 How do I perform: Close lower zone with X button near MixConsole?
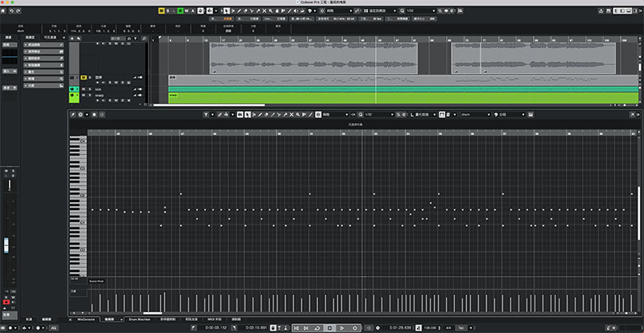70,319
